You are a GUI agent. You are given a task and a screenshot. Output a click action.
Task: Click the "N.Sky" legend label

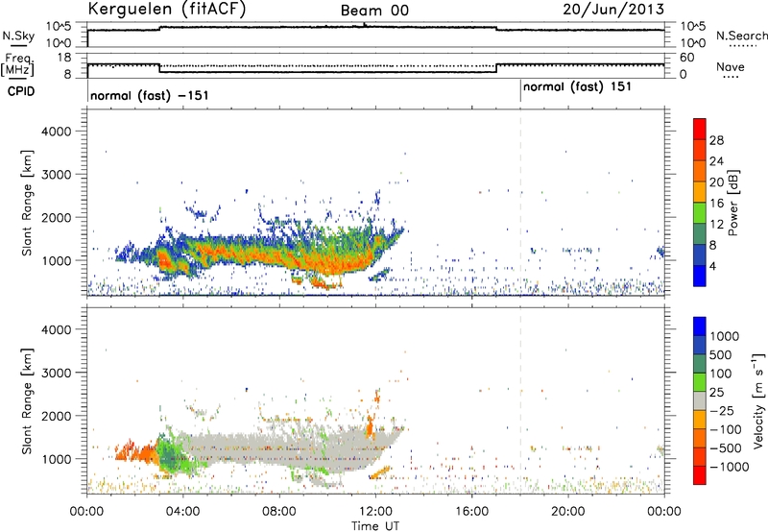[x=18, y=36]
